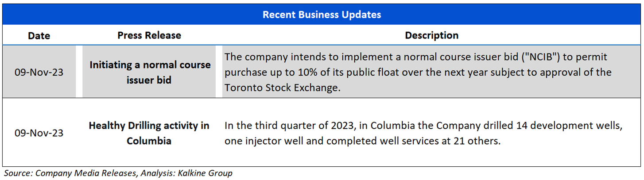Click the Description column header

coord(431,35)
